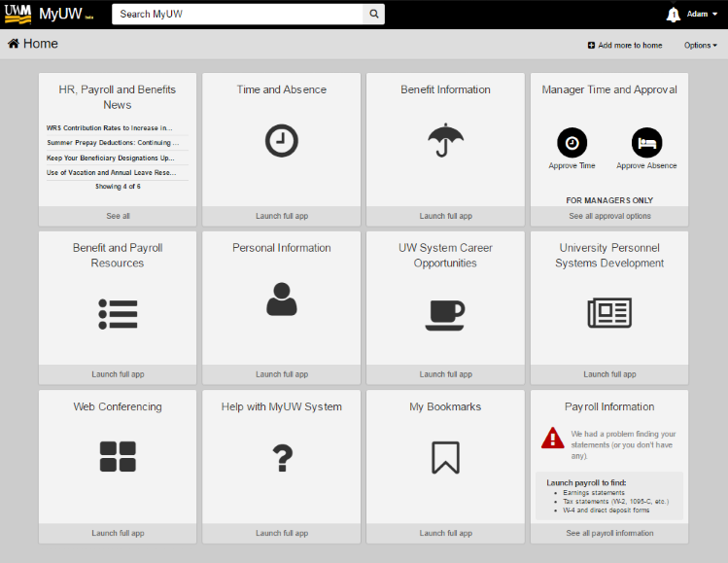Image resolution: width=728 pixels, height=563 pixels.
Task: Click the Showing 4 of 6 text
Action: pyautogui.click(x=118, y=187)
